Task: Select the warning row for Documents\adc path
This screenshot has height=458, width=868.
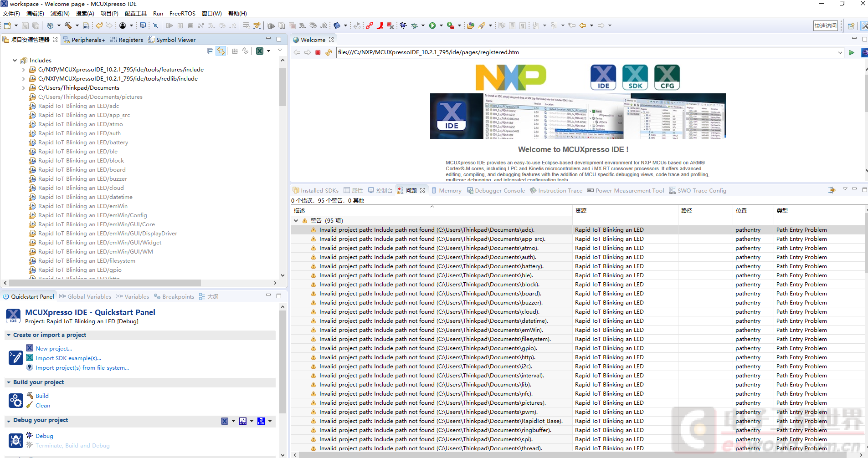Action: click(578, 230)
